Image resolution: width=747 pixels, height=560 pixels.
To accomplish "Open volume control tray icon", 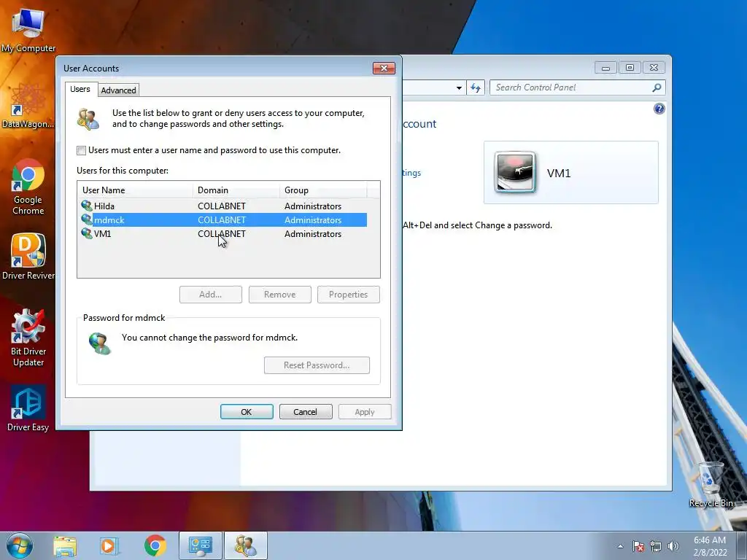I will pos(673,546).
